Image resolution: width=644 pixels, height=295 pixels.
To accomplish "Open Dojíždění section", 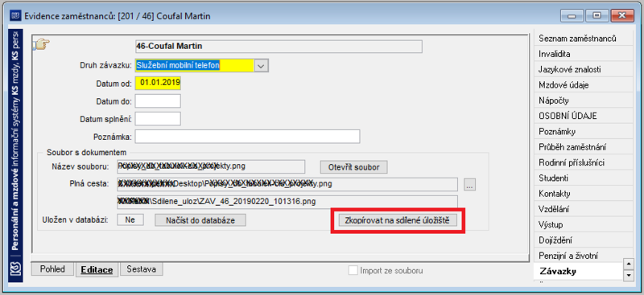I will [x=584, y=240].
